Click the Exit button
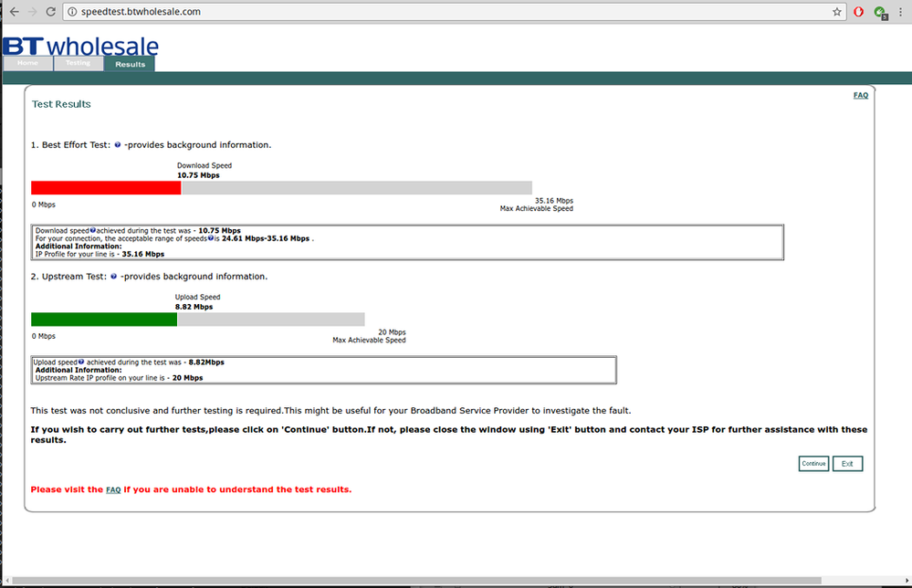Viewport: 912px width, 588px height. pyautogui.click(x=847, y=464)
